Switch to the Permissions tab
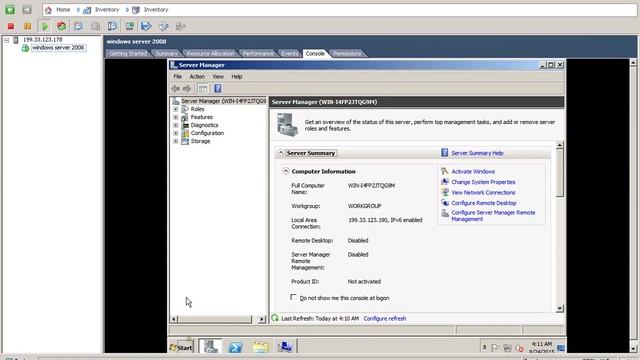The width and height of the screenshot is (640, 360). pos(347,53)
